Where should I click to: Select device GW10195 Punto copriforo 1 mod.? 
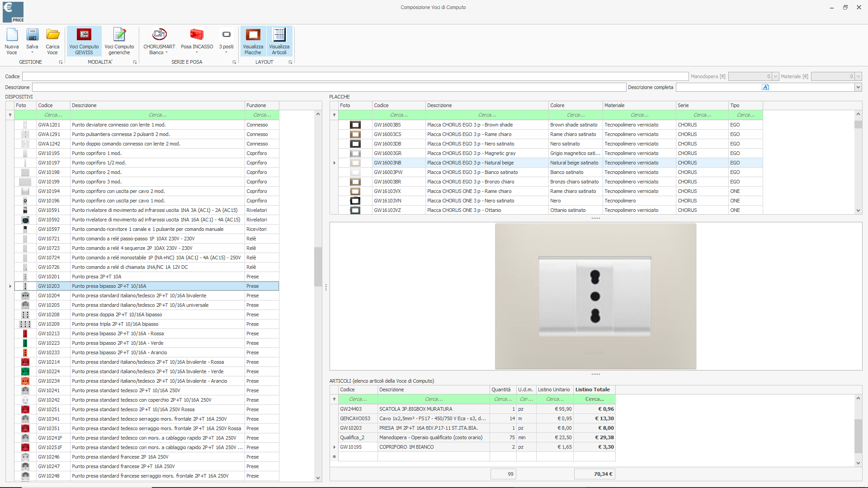click(146, 153)
